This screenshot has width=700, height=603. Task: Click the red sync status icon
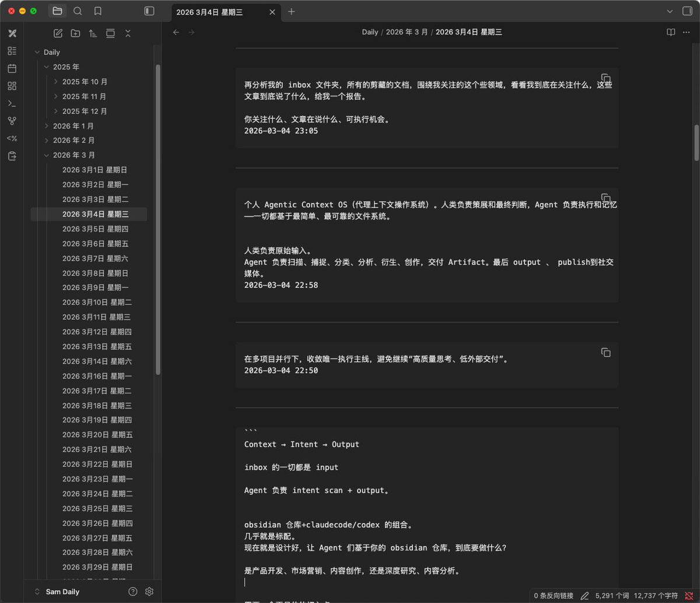(689, 596)
